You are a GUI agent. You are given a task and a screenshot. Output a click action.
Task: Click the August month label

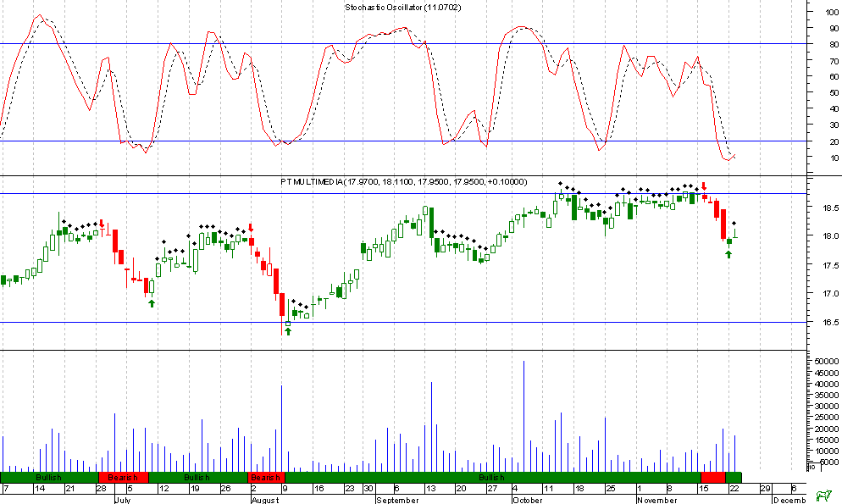click(x=265, y=500)
